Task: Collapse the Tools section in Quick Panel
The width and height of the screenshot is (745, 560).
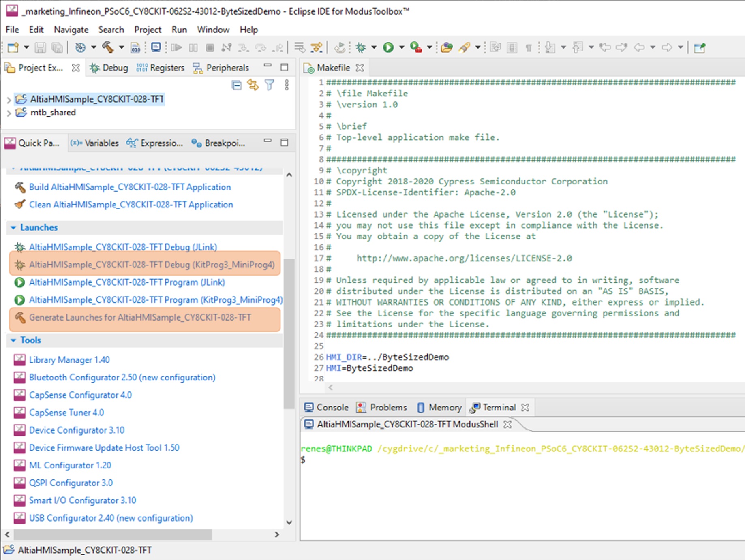Action: point(13,340)
